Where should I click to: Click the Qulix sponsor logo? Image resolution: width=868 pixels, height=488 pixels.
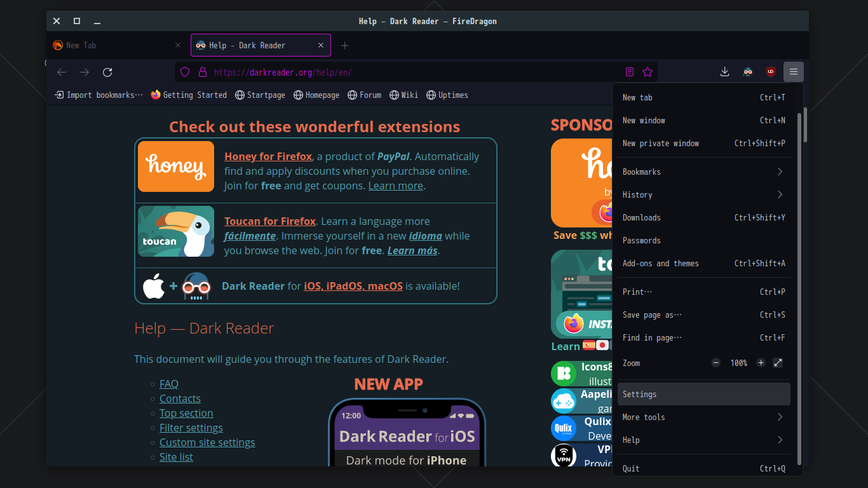(564, 428)
